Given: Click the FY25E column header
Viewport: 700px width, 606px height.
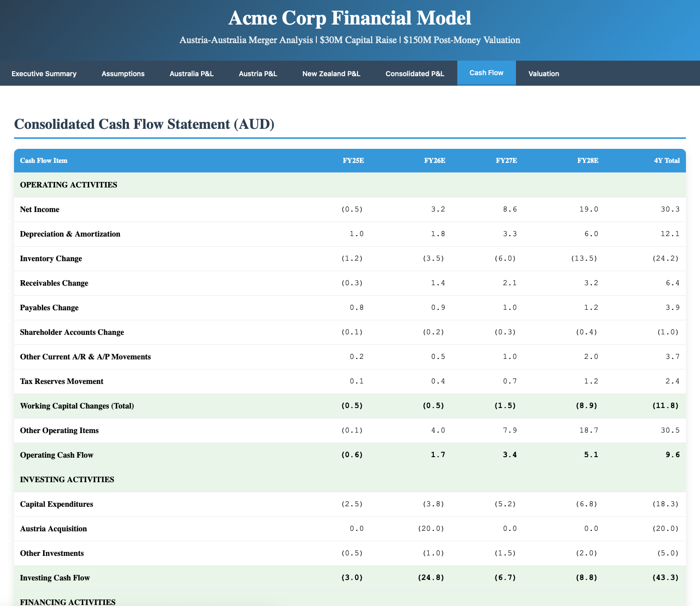Looking at the screenshot, I should (x=353, y=161).
